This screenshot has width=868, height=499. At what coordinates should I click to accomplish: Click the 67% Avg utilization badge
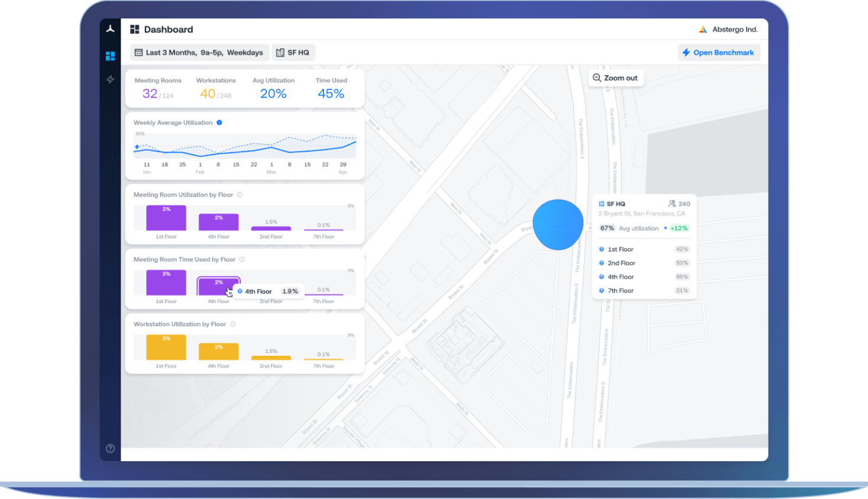pyautogui.click(x=607, y=228)
